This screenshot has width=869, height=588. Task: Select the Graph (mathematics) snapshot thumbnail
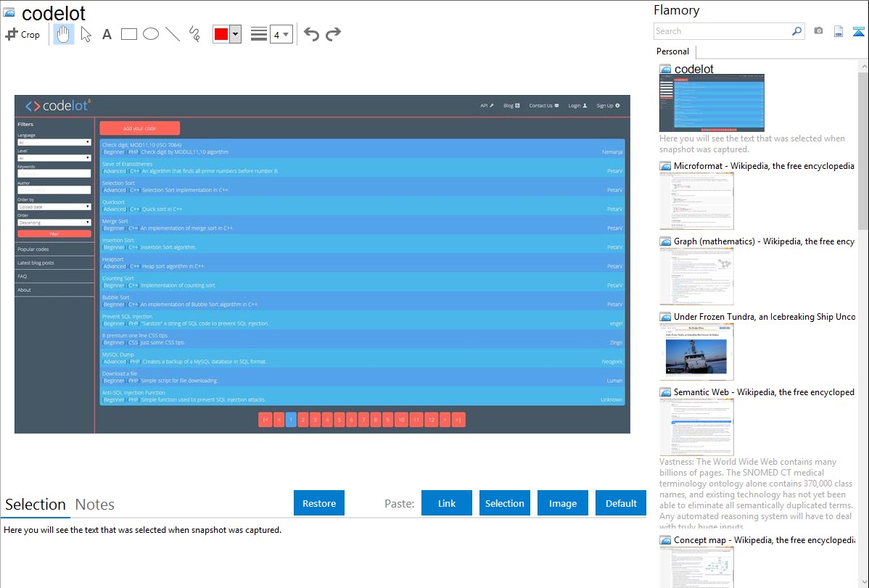click(696, 276)
